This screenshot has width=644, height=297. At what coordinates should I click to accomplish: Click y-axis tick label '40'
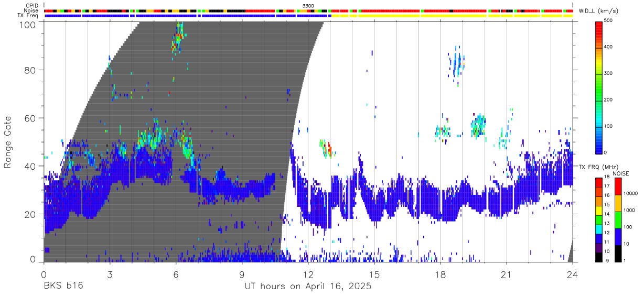pyautogui.click(x=30, y=166)
